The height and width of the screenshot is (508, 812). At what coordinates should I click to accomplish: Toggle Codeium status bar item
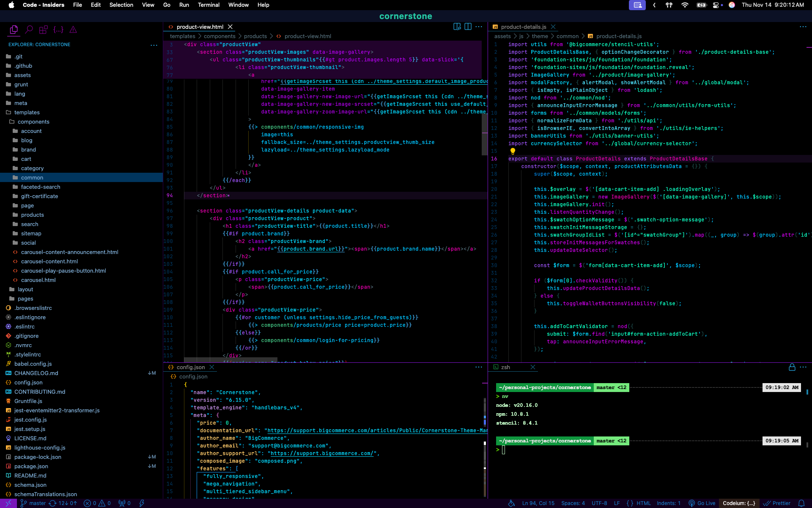738,503
